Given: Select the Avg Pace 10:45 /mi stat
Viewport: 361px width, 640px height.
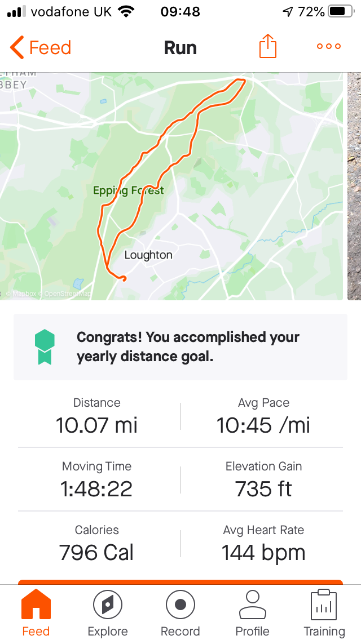Looking at the screenshot, I should coord(263,416).
